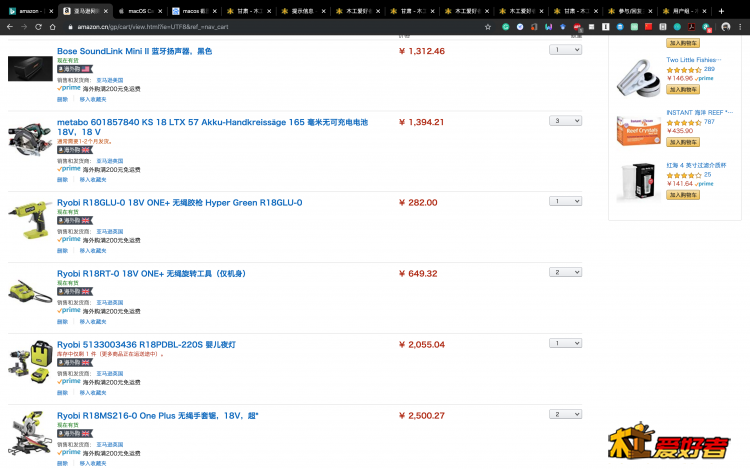Open the Ryobi R18RT-0 rotary tool link

click(x=151, y=274)
